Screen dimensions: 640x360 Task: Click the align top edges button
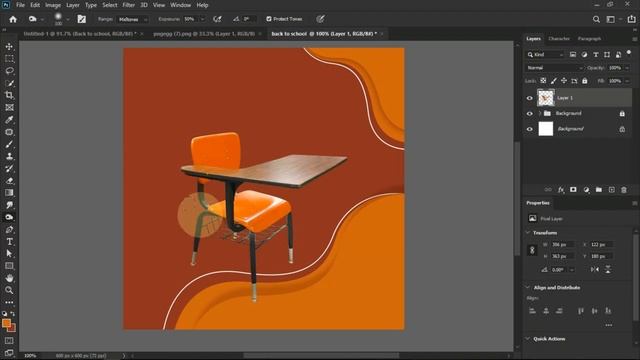click(x=581, y=311)
